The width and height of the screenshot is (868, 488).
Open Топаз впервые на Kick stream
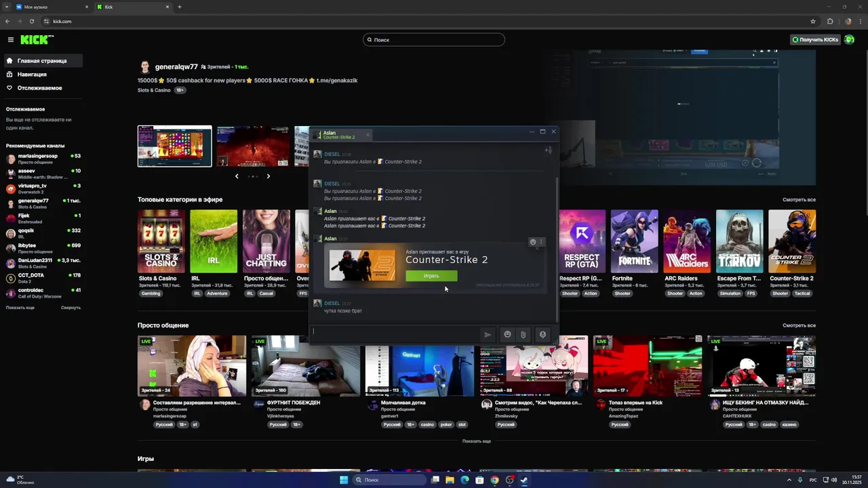[648, 366]
